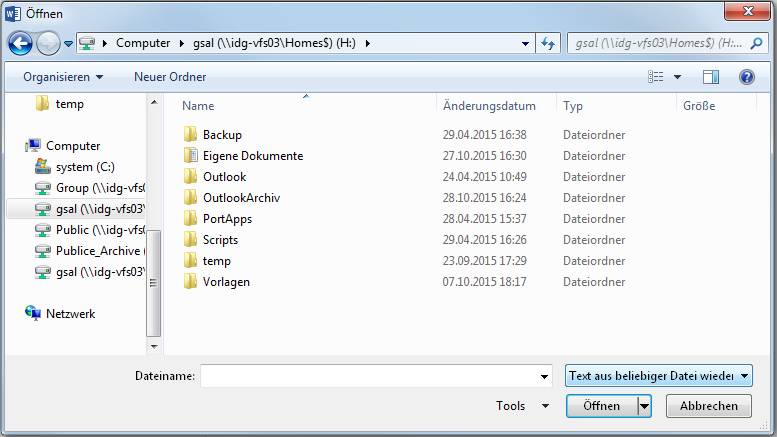This screenshot has height=437, width=777.
Task: Click the Öffnen button
Action: (x=602, y=406)
